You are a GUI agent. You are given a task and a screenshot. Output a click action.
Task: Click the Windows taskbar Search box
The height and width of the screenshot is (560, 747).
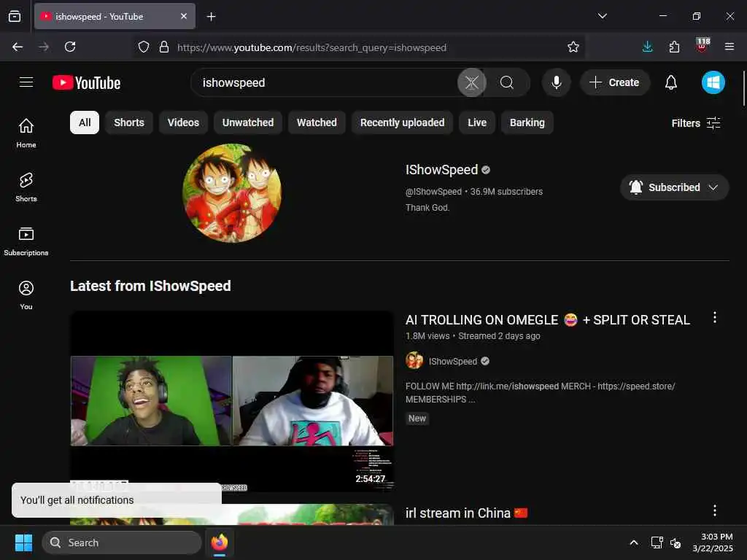(x=122, y=542)
